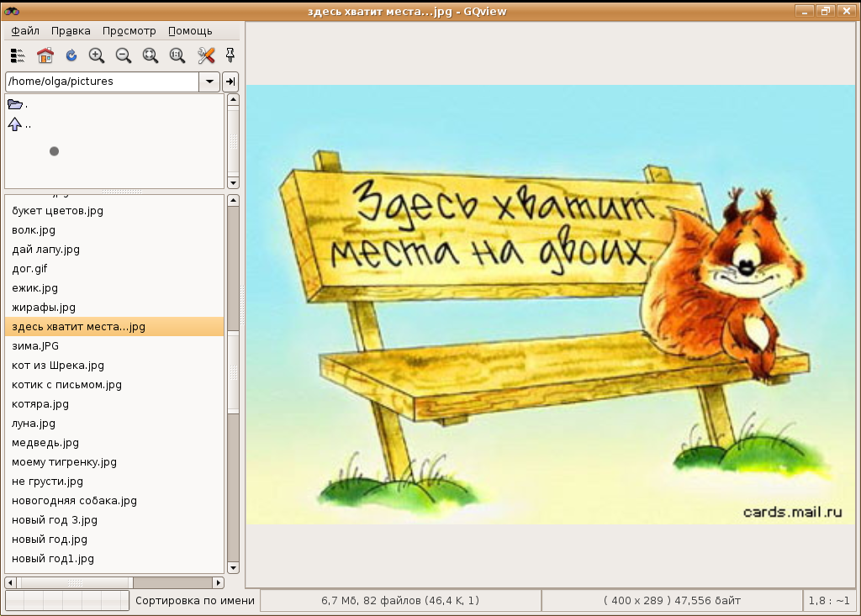Click horizontal scrollbar right arrow
The width and height of the screenshot is (861, 616).
[x=219, y=582]
